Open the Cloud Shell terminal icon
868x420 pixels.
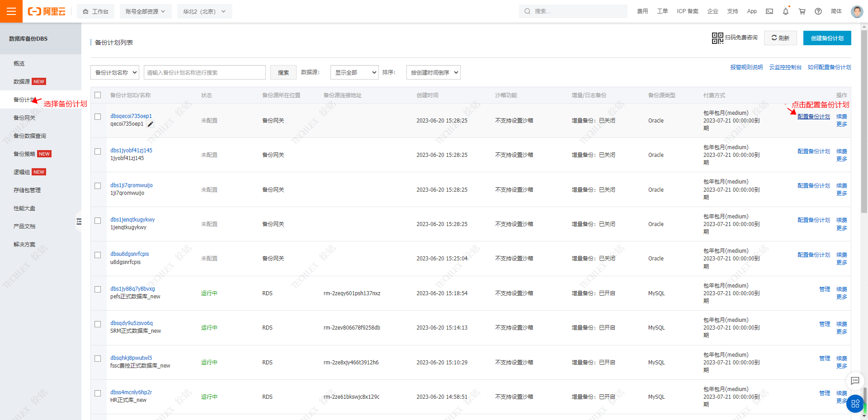769,11
